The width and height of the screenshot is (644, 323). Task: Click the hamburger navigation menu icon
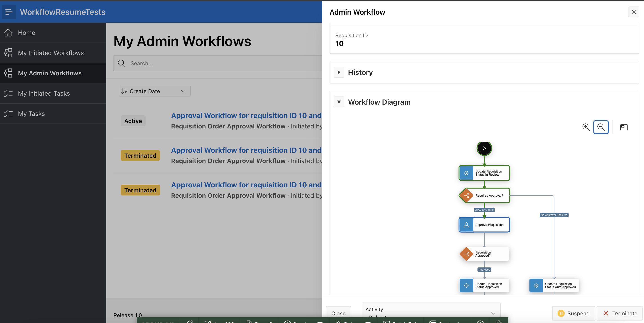click(x=9, y=12)
